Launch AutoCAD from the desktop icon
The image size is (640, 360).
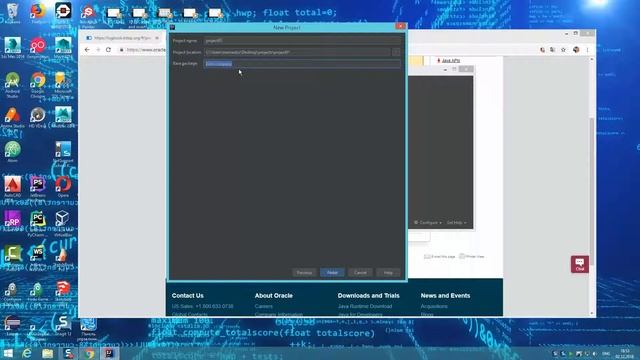click(x=12, y=186)
